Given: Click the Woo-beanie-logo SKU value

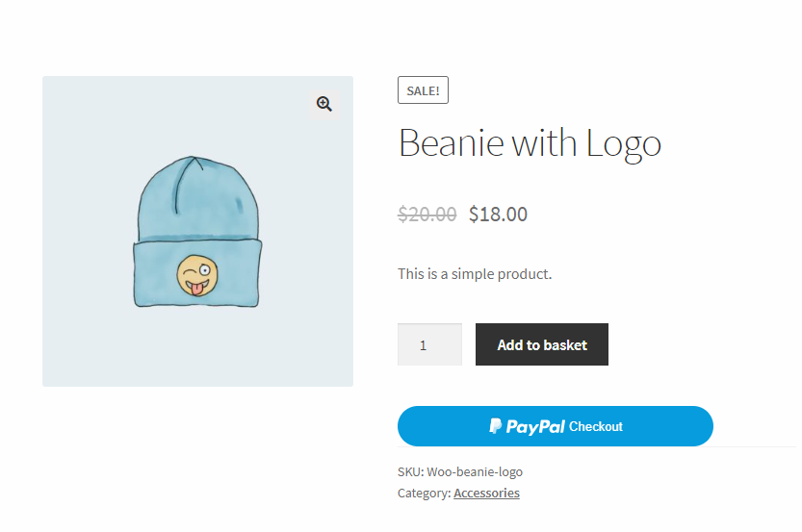Looking at the screenshot, I should pyautogui.click(x=475, y=472).
